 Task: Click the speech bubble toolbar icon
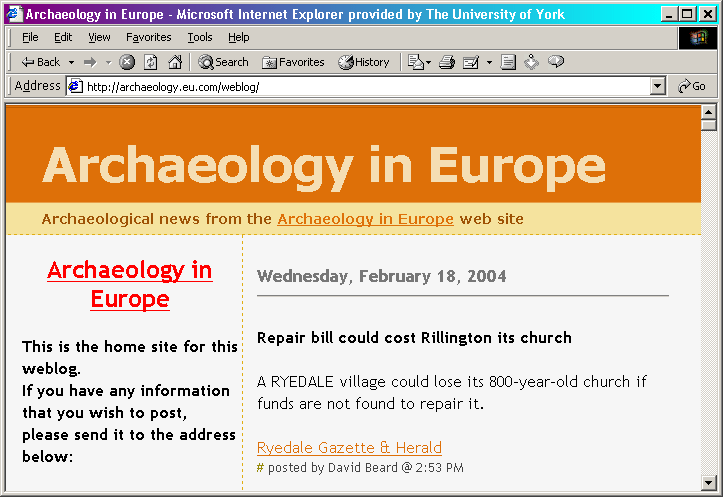556,61
